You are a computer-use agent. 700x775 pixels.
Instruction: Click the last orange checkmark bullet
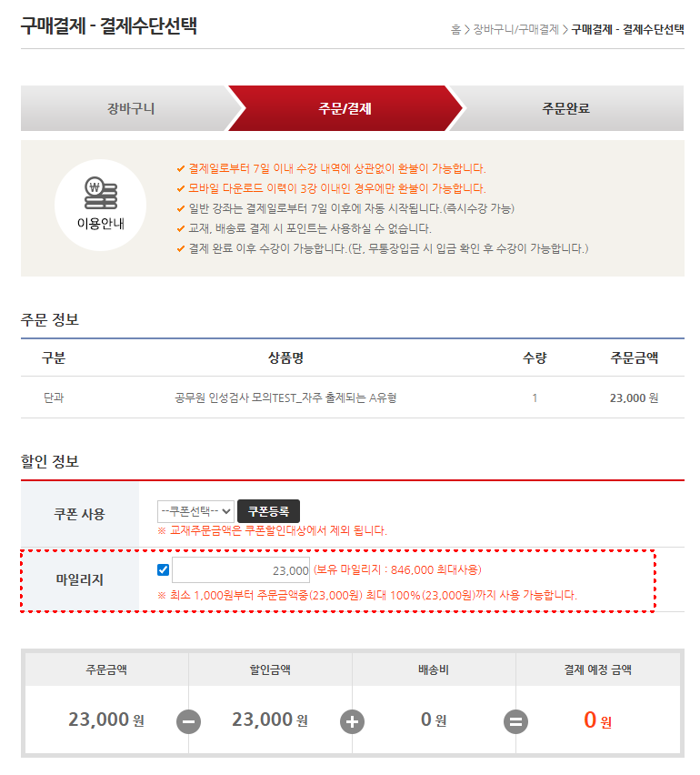pyautogui.click(x=181, y=248)
